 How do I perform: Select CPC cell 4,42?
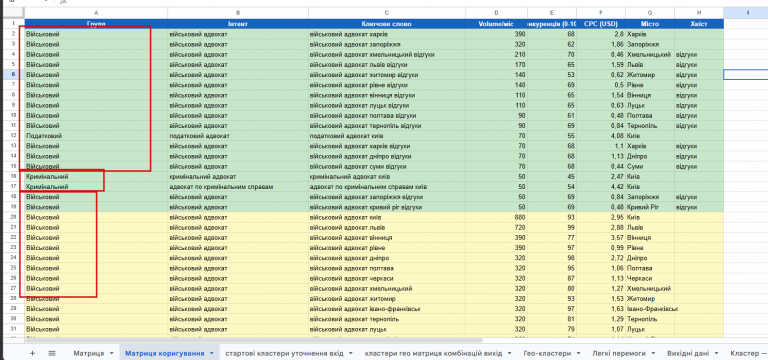601,187
